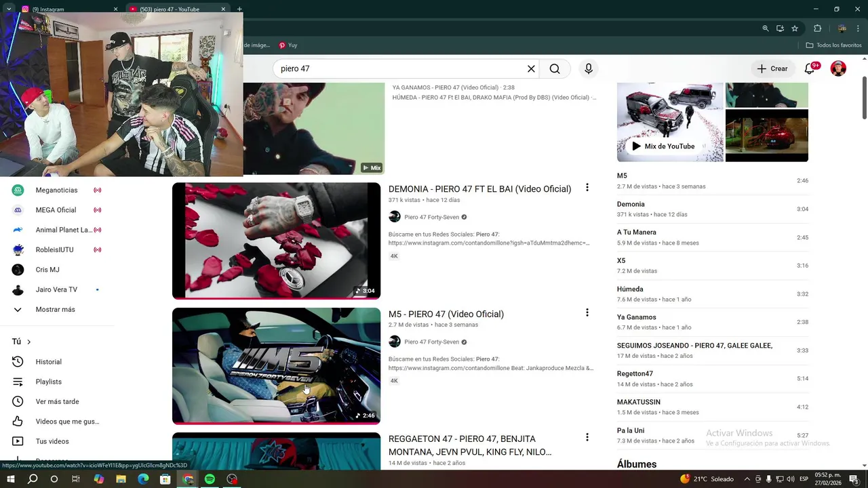Select Pa la Uni track in list

[712, 435]
